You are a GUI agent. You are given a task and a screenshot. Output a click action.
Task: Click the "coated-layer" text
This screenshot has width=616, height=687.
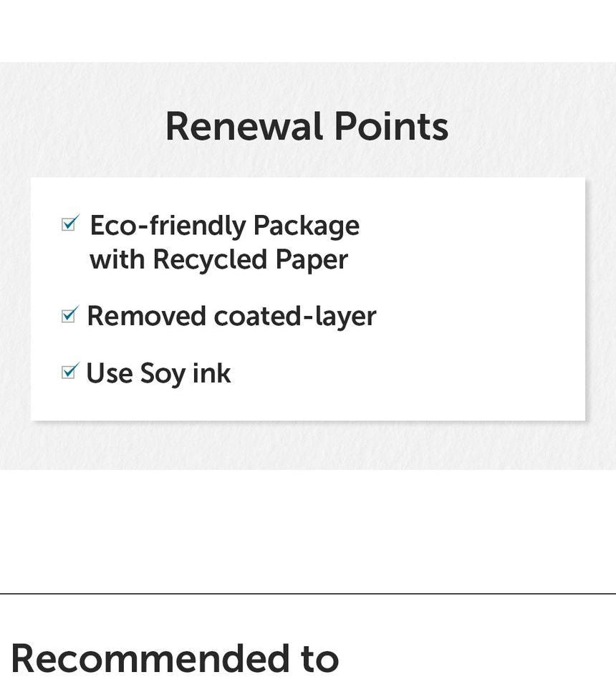(x=295, y=316)
